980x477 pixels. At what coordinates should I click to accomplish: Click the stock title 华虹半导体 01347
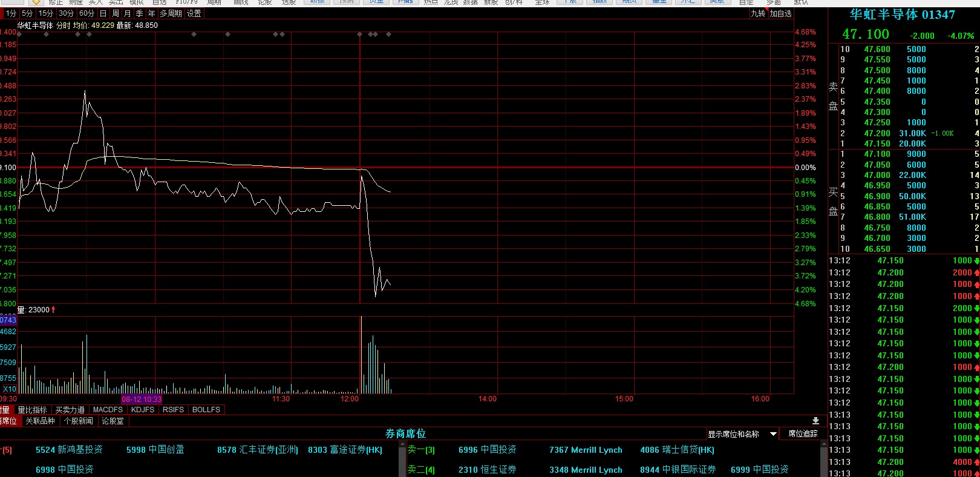pyautogui.click(x=903, y=15)
